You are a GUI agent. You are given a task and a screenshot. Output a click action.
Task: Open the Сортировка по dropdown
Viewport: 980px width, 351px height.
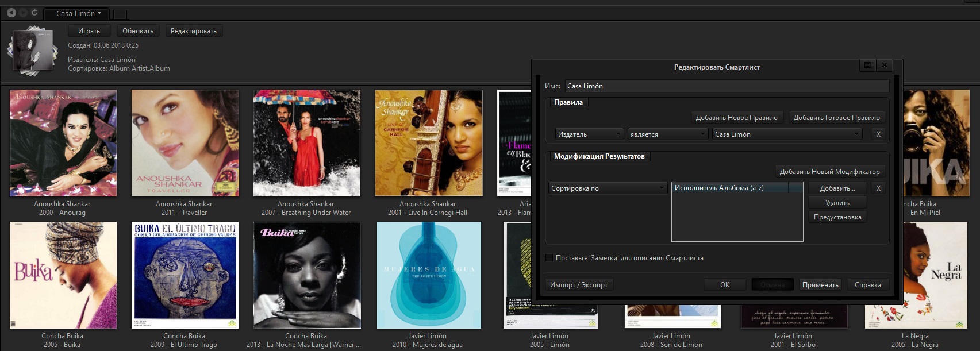(x=608, y=188)
